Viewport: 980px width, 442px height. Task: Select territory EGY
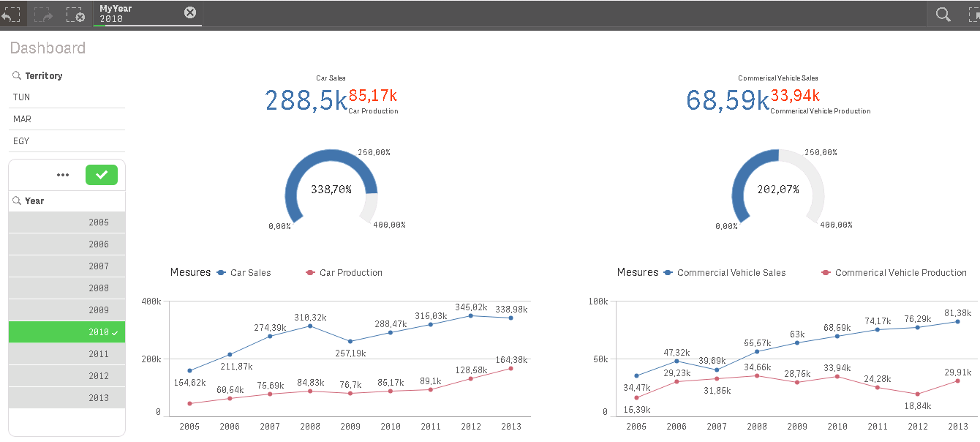[67, 141]
